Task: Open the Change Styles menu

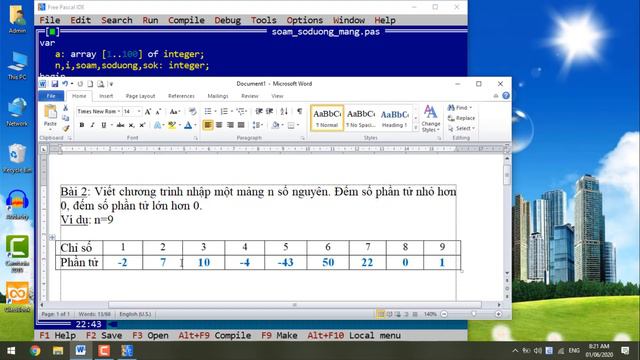Action: tap(431, 118)
